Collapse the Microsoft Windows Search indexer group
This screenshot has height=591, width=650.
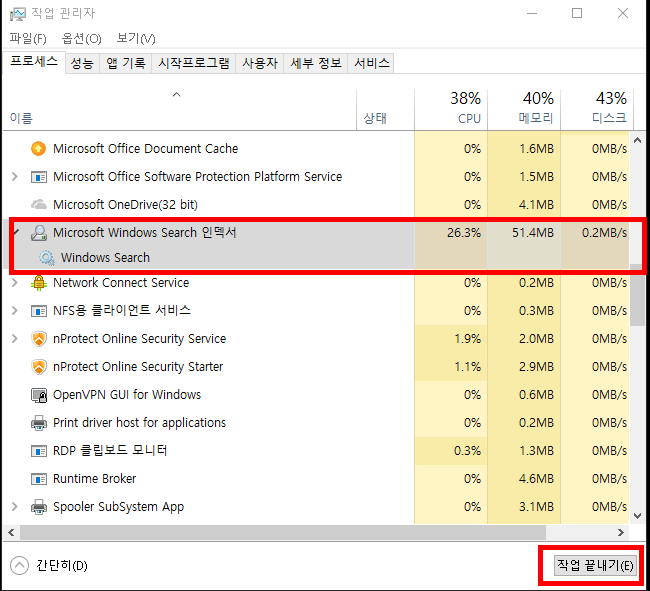[16, 232]
